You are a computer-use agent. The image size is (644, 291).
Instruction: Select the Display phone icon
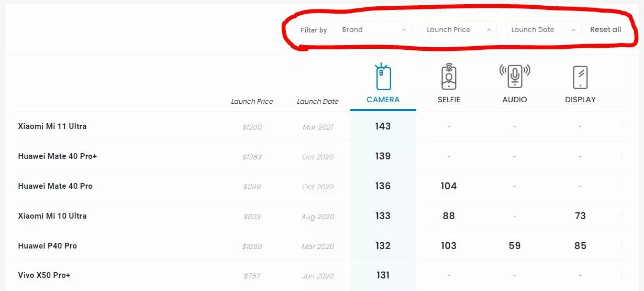click(x=580, y=77)
